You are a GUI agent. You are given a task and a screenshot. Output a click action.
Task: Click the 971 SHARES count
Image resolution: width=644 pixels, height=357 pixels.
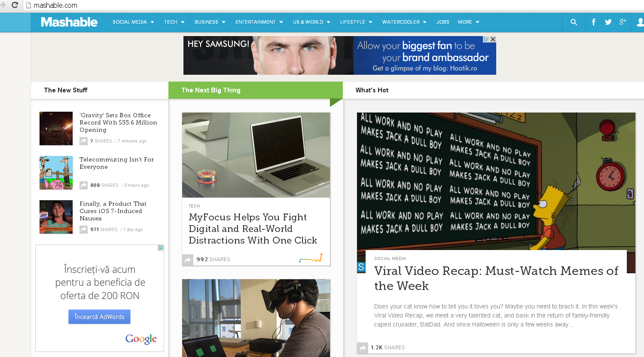[104, 229]
